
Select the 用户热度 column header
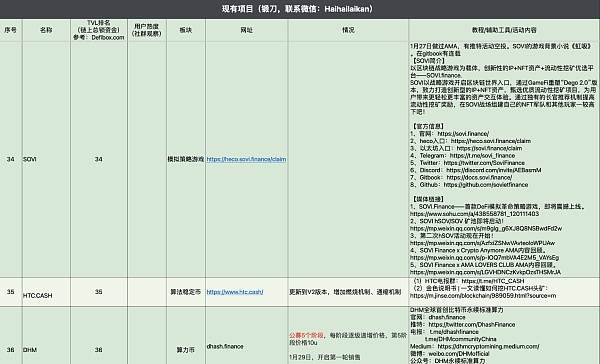click(x=147, y=30)
